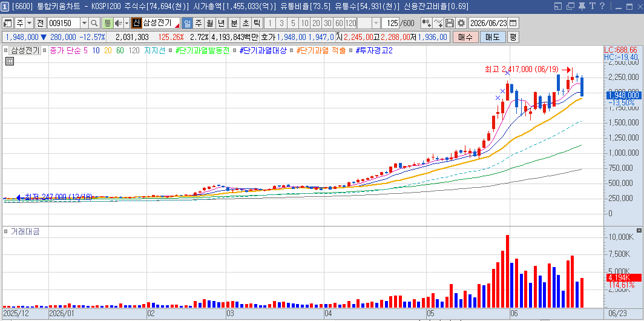Toggle the #단기과열대상 indicator checkbox
This screenshot has height=321, width=644.
[x=234, y=50]
